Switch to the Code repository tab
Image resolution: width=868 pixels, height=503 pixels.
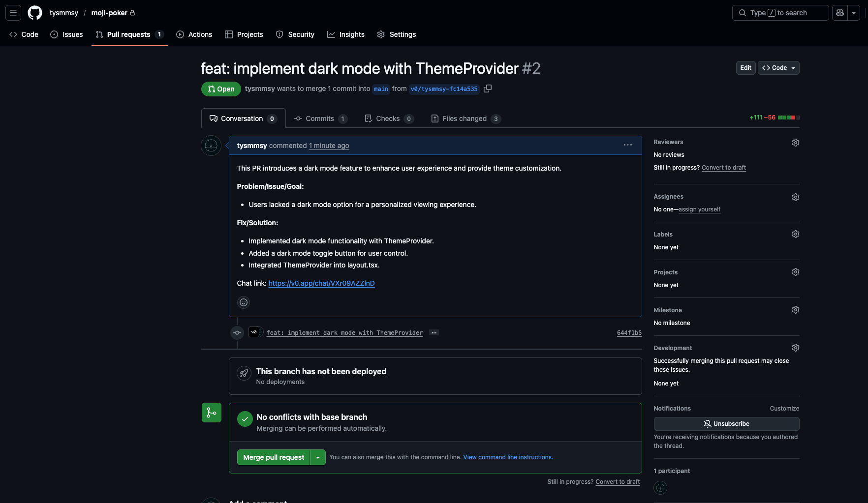24,34
